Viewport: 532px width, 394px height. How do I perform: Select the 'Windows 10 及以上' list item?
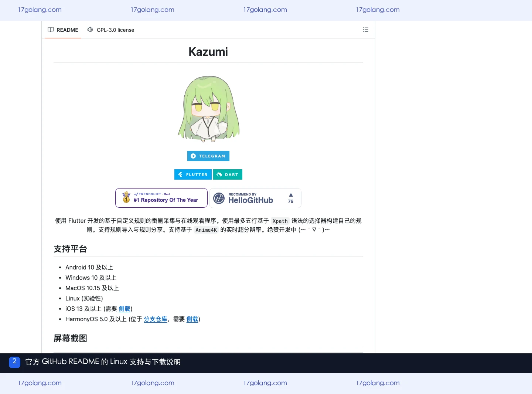91,278
